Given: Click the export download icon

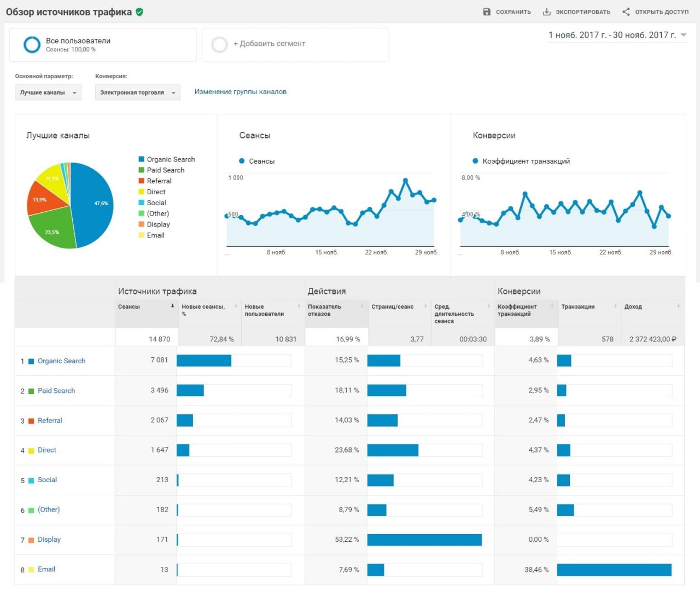Looking at the screenshot, I should (546, 11).
